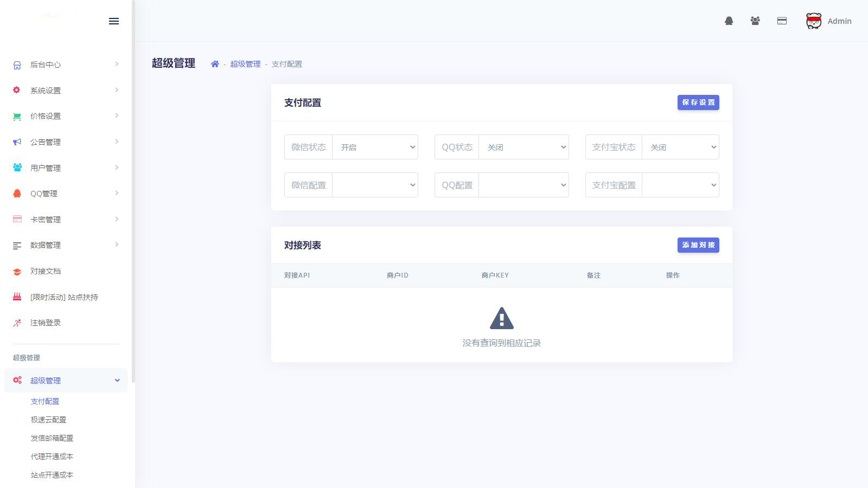Viewport: 868px width, 488px height.
Task: Click the credit card icon in the header
Action: tap(782, 21)
